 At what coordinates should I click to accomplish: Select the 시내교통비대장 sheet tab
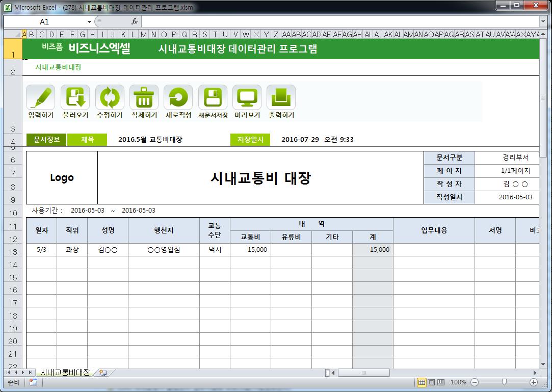point(65,373)
